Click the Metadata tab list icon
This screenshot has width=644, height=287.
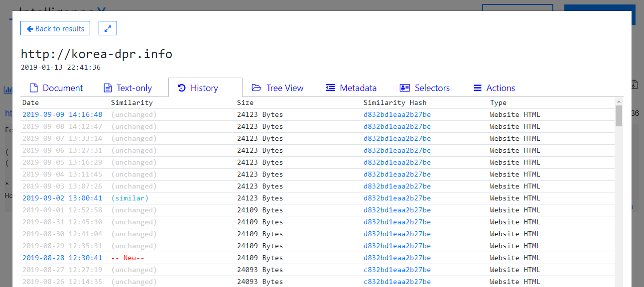click(x=330, y=88)
